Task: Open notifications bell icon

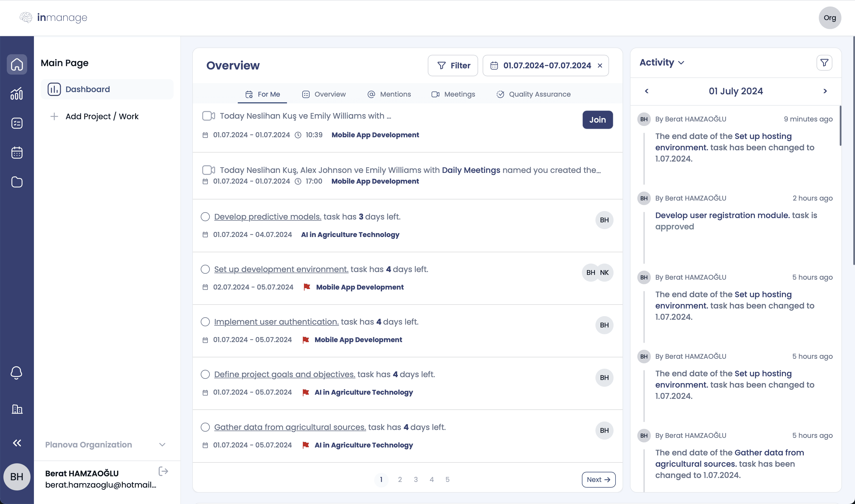Action: tap(17, 373)
